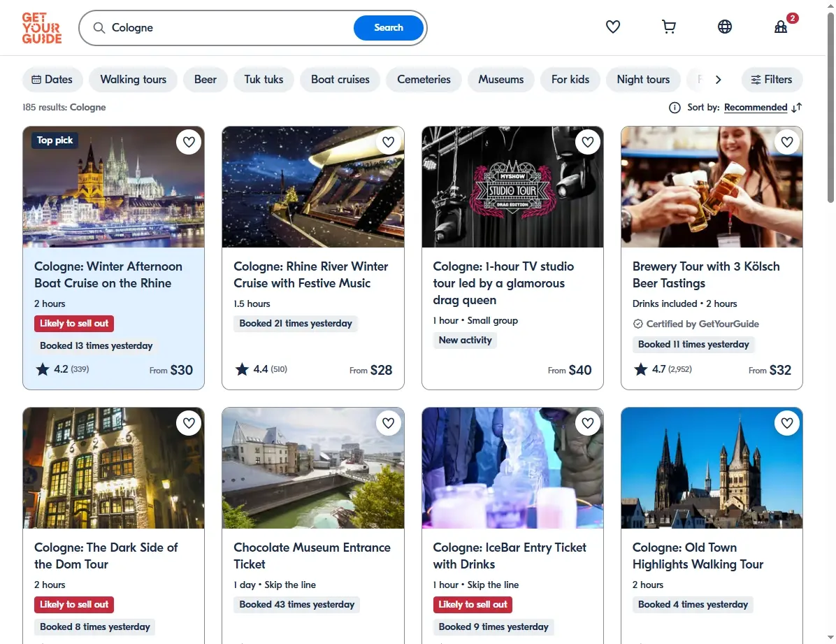
Task: Open Rhine River Winter Cruise with Festive Music
Action: pos(311,275)
